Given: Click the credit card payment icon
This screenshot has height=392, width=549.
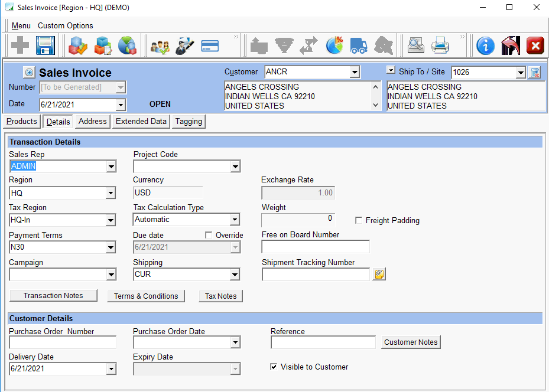Looking at the screenshot, I should coord(210,45).
